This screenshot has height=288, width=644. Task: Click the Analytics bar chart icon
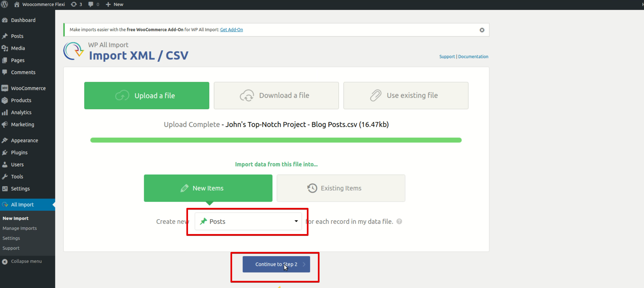click(x=5, y=113)
